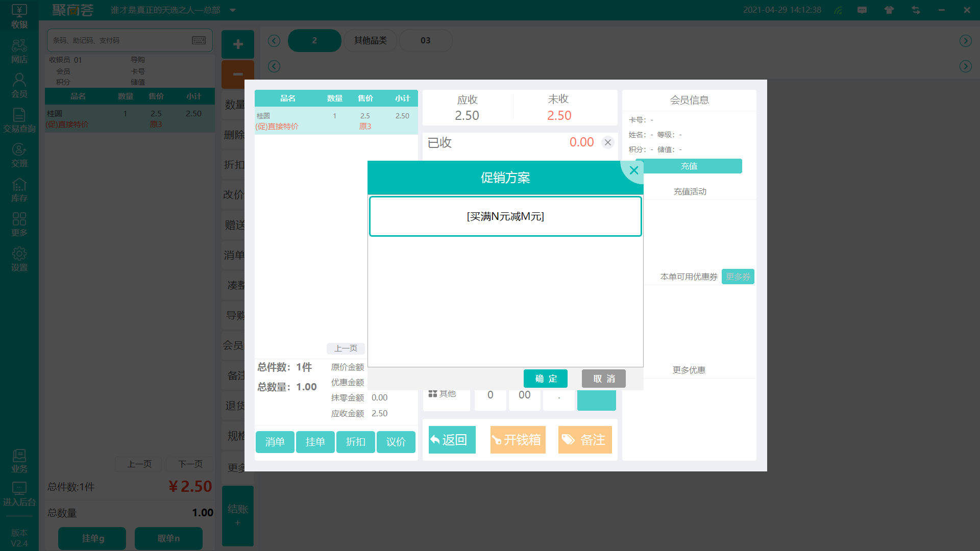Screen dimensions: 980x551
Task: Click 折扣 discount in checkout panel
Action: pos(356,442)
